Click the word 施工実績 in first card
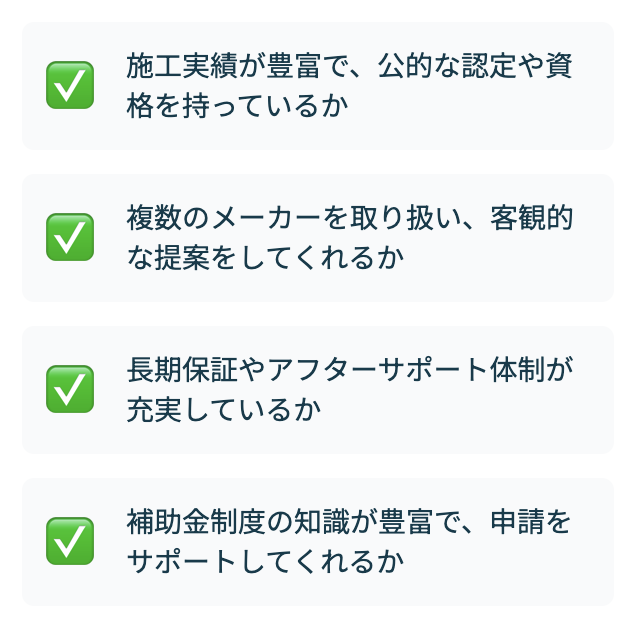The height and width of the screenshot is (624, 642). click(182, 66)
